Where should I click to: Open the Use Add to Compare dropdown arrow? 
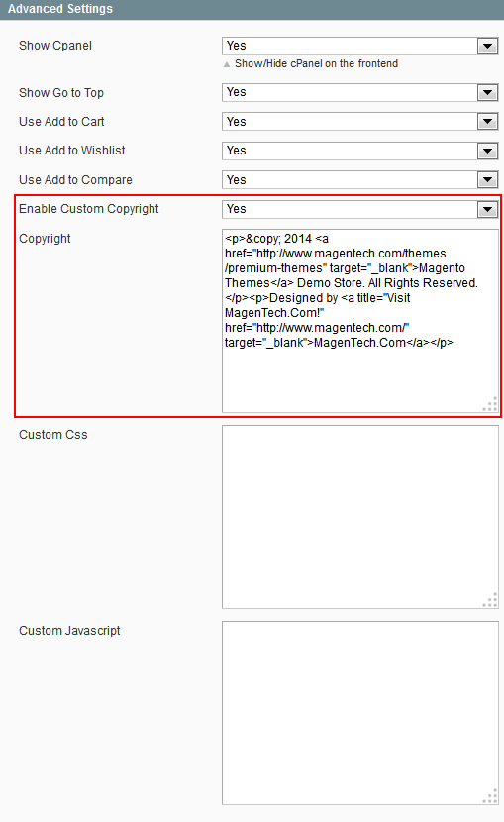[x=487, y=180]
